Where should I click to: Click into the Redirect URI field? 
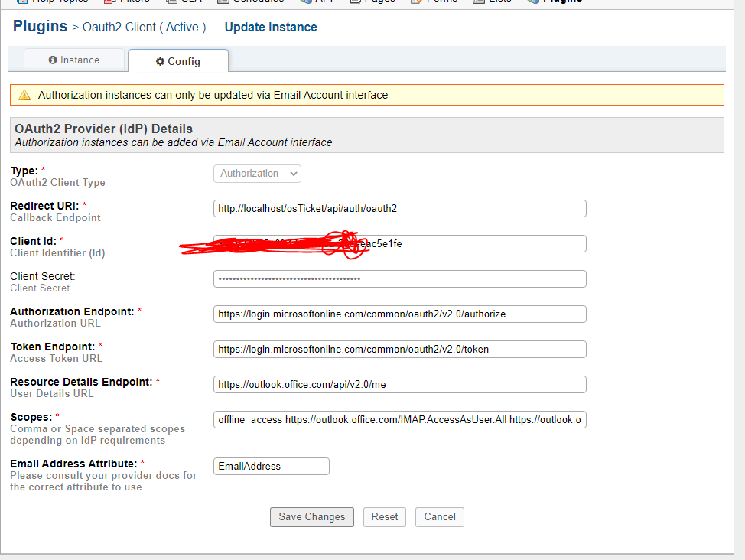tap(399, 209)
